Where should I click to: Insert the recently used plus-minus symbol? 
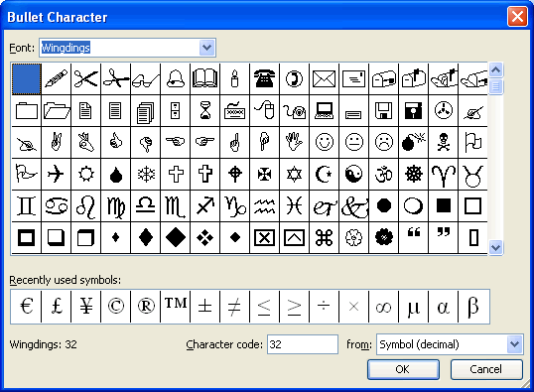point(205,307)
